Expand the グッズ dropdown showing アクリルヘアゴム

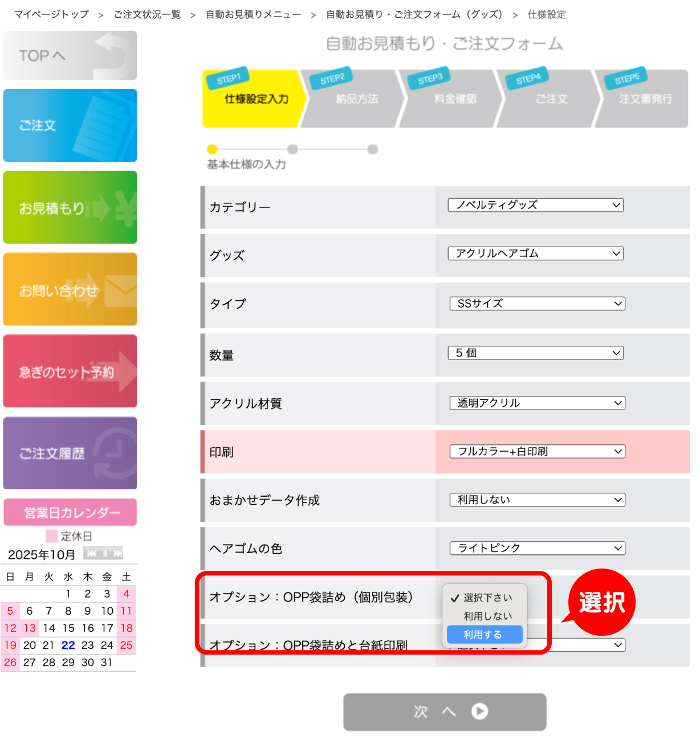pyautogui.click(x=535, y=254)
